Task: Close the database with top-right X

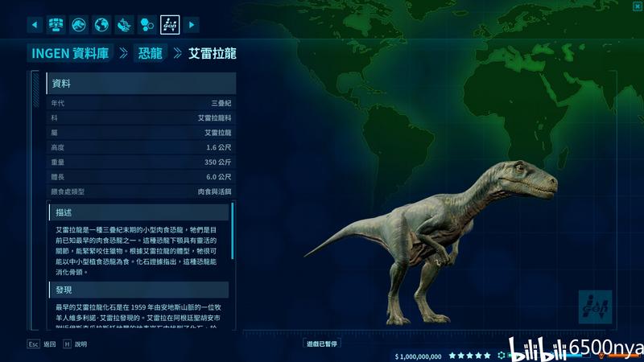Action: 637,6
